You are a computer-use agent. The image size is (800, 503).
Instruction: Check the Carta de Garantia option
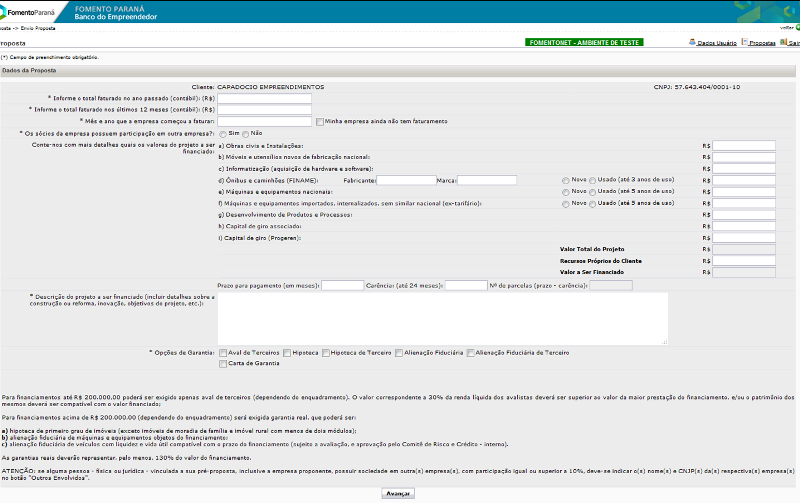coord(223,364)
